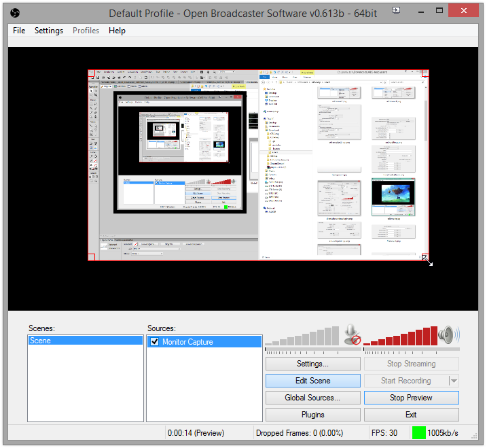Image resolution: width=487 pixels, height=448 pixels.
Task: Click the OBS logo in the title bar
Action: pos(16,12)
